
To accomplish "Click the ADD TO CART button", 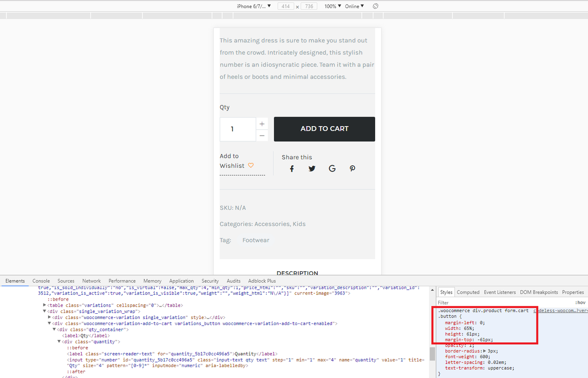I will coord(325,129).
